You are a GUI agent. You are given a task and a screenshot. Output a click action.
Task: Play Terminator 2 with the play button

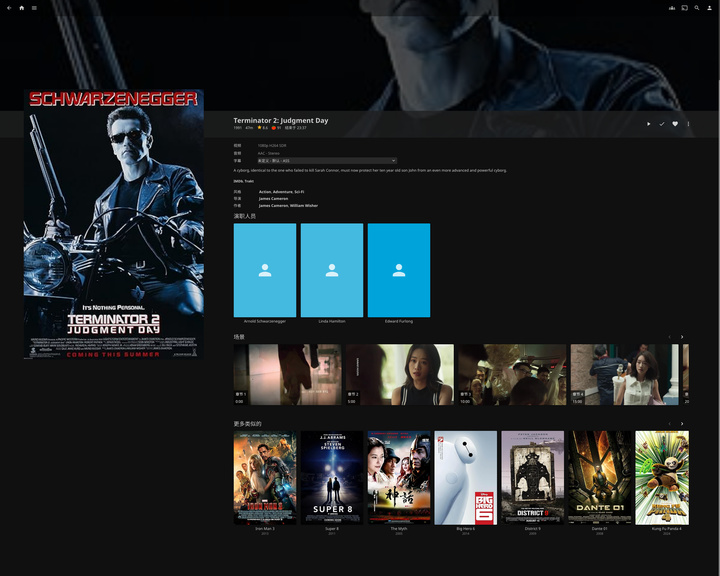(648, 124)
